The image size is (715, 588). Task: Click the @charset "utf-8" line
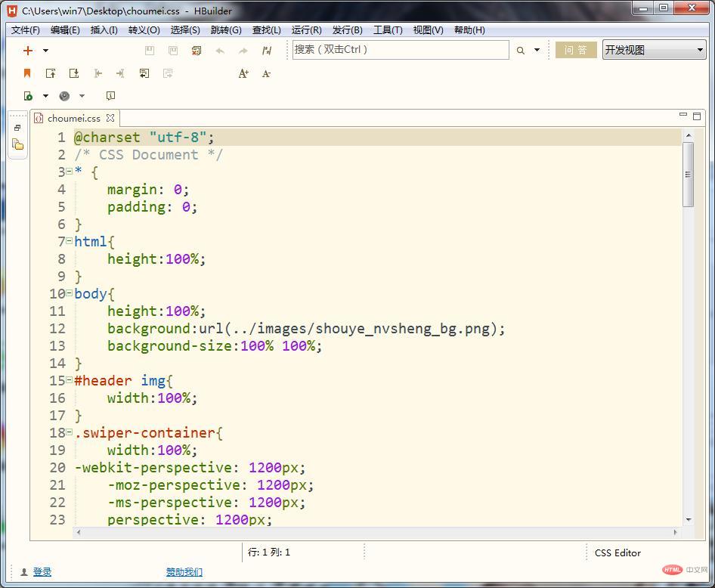pyautogui.click(x=144, y=138)
